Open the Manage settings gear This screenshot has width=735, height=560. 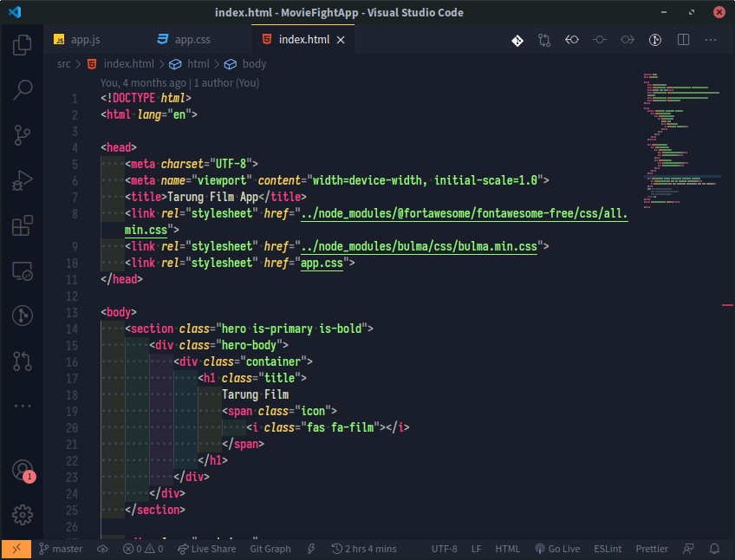(22, 515)
